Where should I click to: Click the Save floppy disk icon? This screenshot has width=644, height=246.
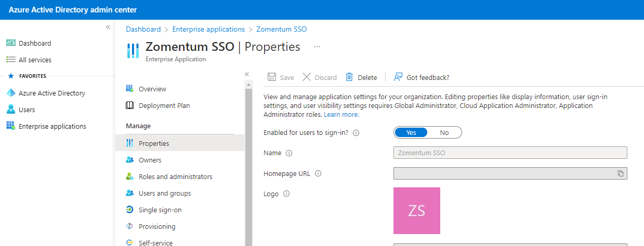272,77
